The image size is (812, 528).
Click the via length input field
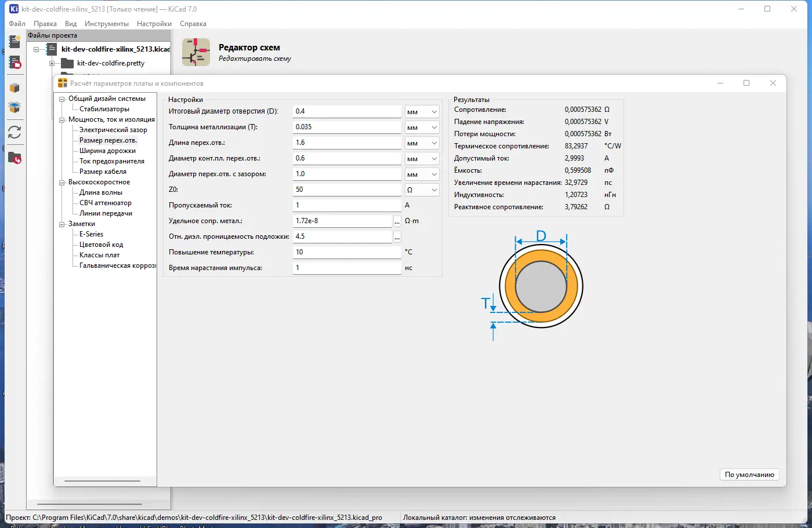(x=347, y=143)
